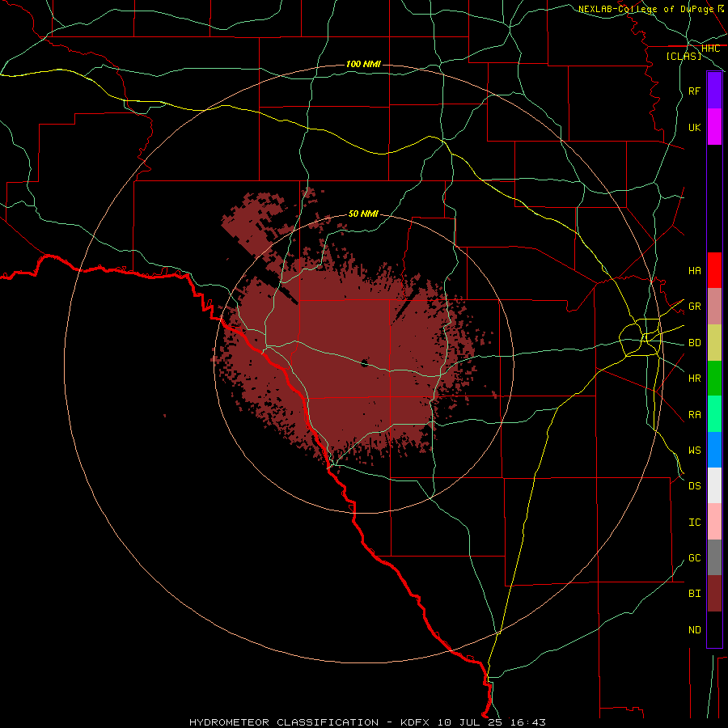The image size is (728, 728).
Task: Click the "50 NMI" range ring label
Action: (x=363, y=214)
